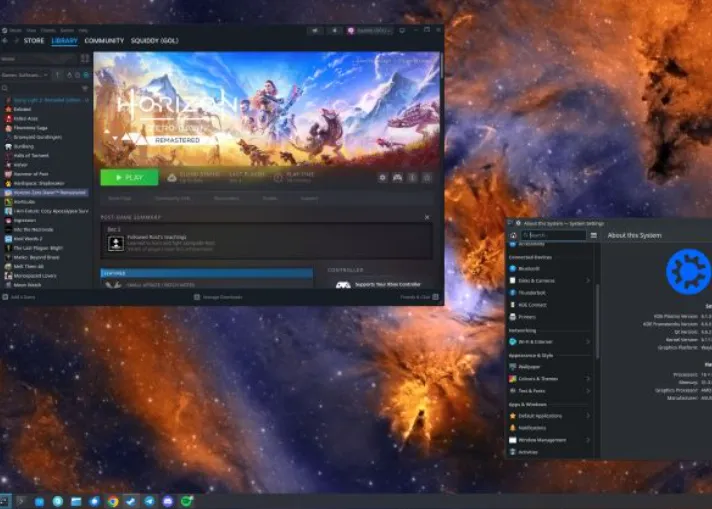Open controller layout icon on Horizon page

tap(398, 178)
